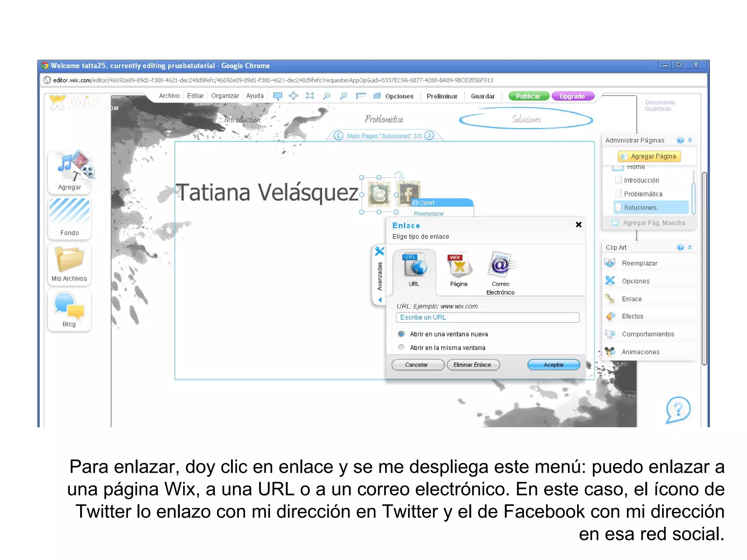Collapse the Clip Art panel
This screenshot has width=747, height=560.
(x=690, y=248)
